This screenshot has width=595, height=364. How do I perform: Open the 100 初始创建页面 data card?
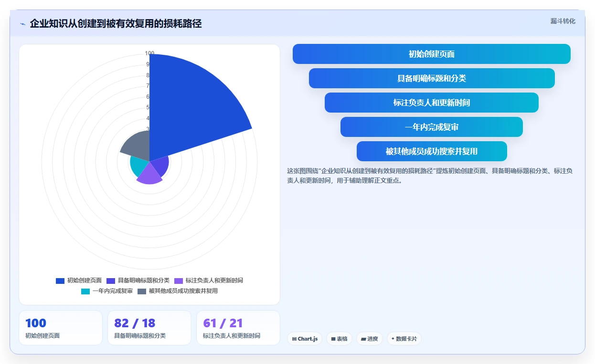(x=61, y=328)
